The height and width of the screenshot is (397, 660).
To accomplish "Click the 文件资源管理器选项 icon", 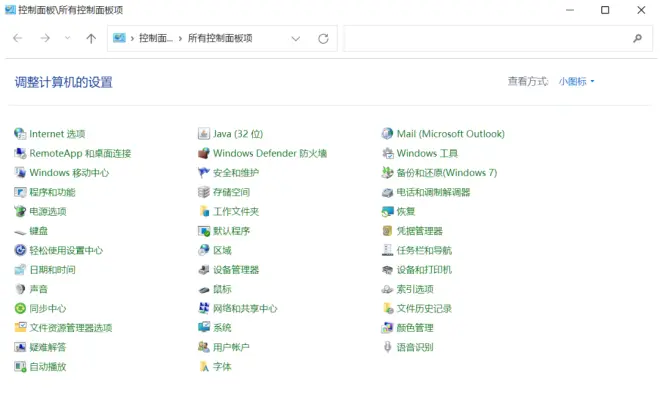I will 20,328.
